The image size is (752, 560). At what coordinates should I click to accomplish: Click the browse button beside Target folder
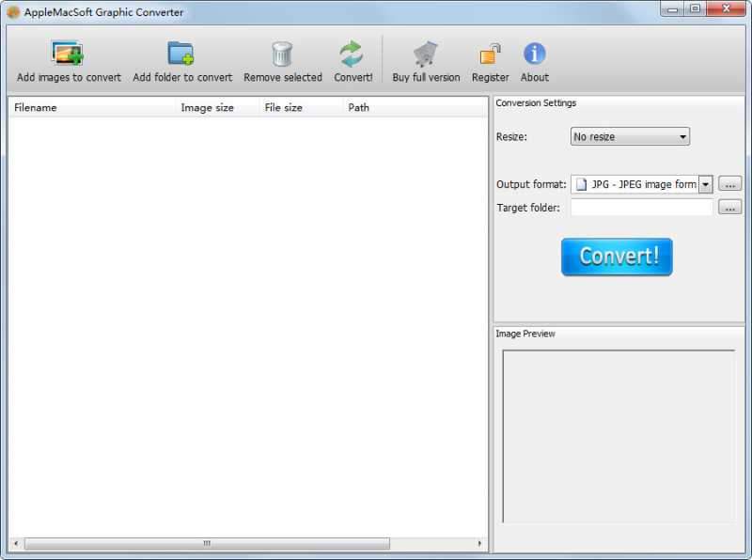pyautogui.click(x=729, y=207)
